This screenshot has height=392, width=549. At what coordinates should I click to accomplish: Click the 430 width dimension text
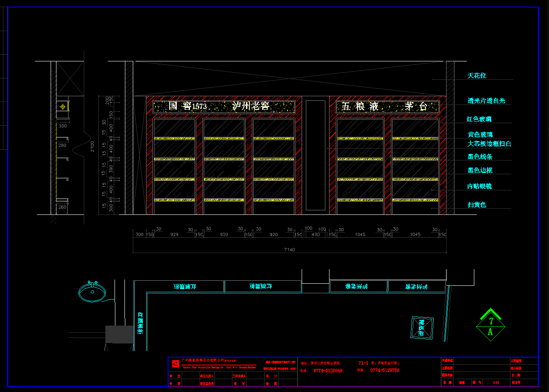[x=316, y=235]
